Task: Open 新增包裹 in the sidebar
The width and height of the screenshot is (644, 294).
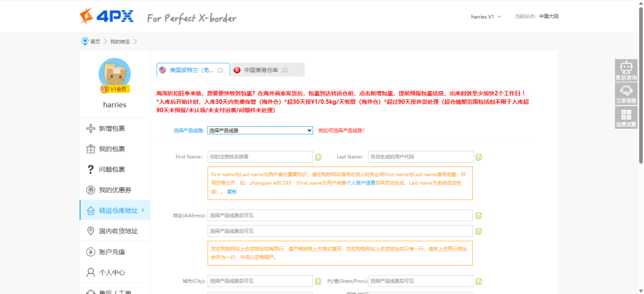Action: coord(111,129)
